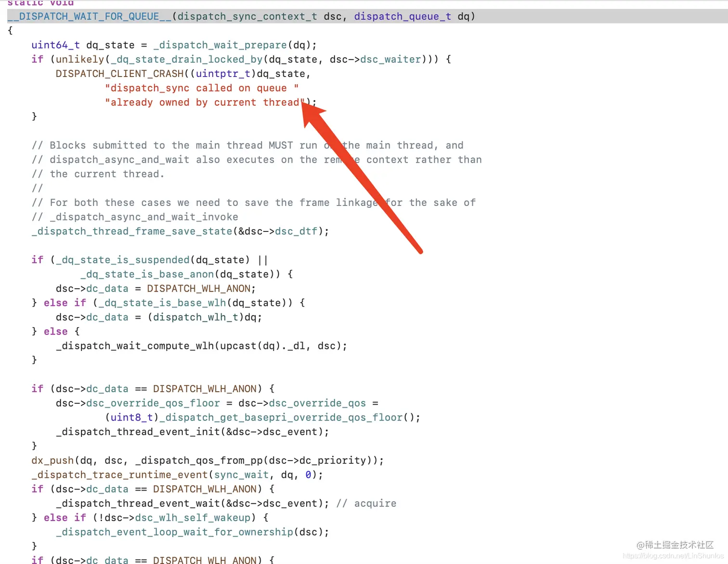Click dsc_wlh_self_wakeup member
728x564 pixels.
pyautogui.click(x=193, y=518)
